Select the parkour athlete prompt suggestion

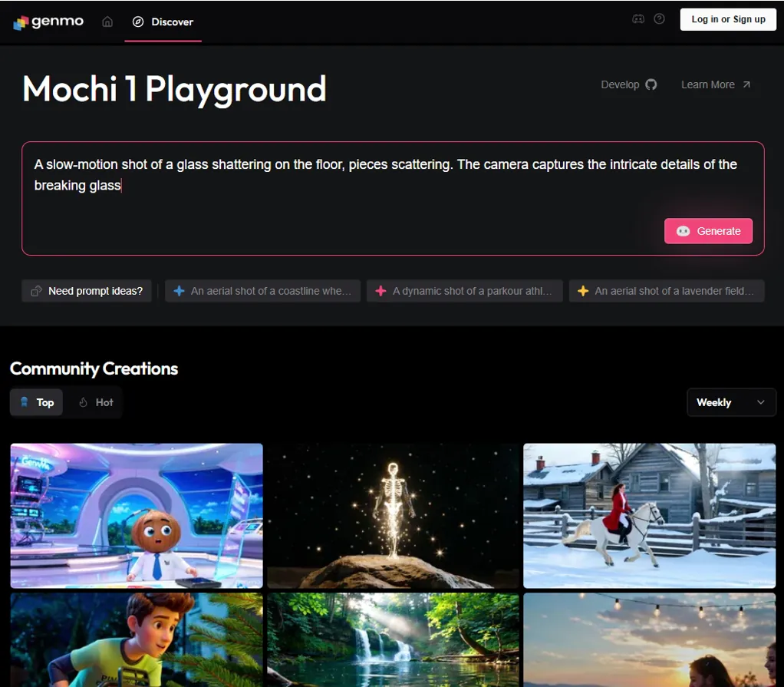point(465,291)
